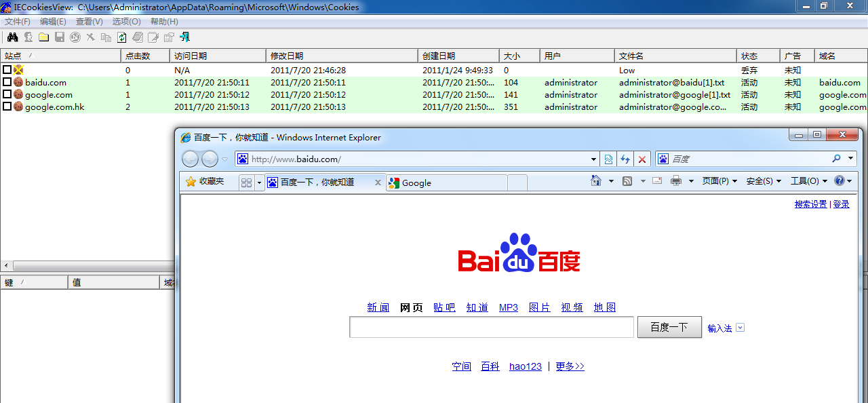Open the 帮助(H) menu
Viewport: 868px width, 403px height.
tap(164, 22)
